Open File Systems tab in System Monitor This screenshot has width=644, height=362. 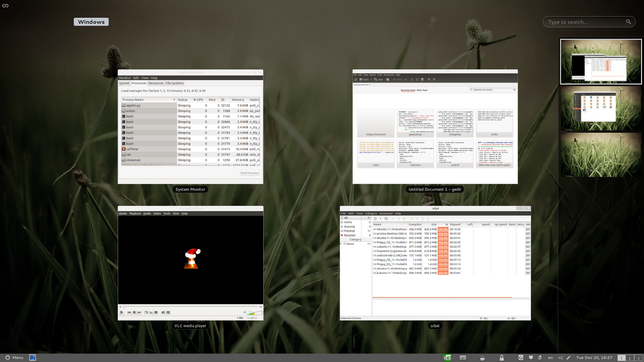click(x=174, y=83)
